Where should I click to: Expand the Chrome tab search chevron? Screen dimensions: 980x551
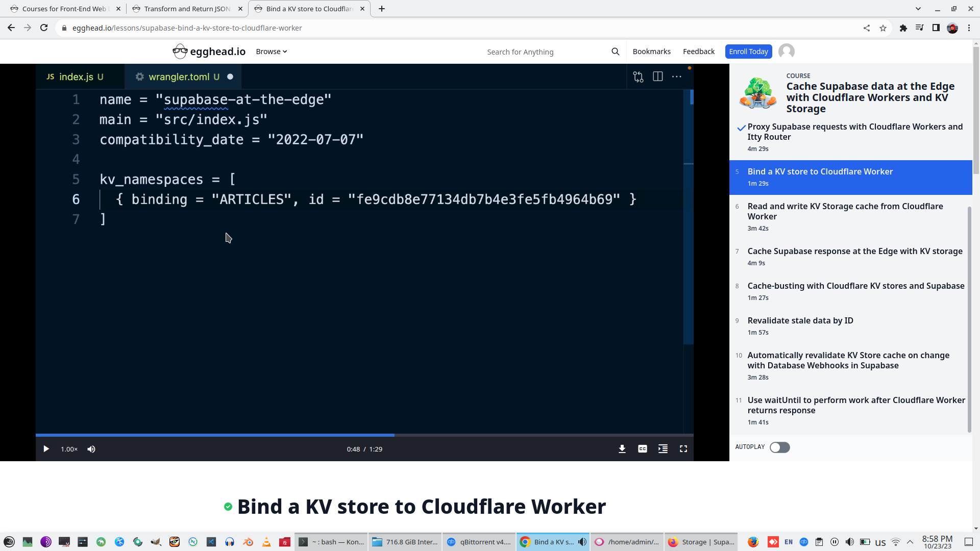tap(918, 9)
